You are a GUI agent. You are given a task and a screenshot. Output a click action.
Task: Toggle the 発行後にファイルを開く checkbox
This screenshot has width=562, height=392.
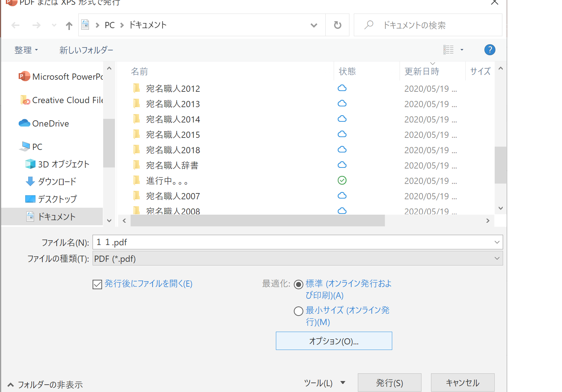tap(97, 284)
